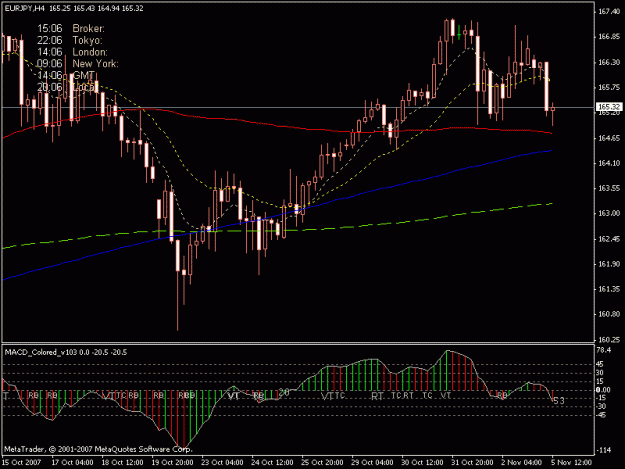Click the 5 Nov 12:00 date label
The image size is (625, 469).
(572, 463)
